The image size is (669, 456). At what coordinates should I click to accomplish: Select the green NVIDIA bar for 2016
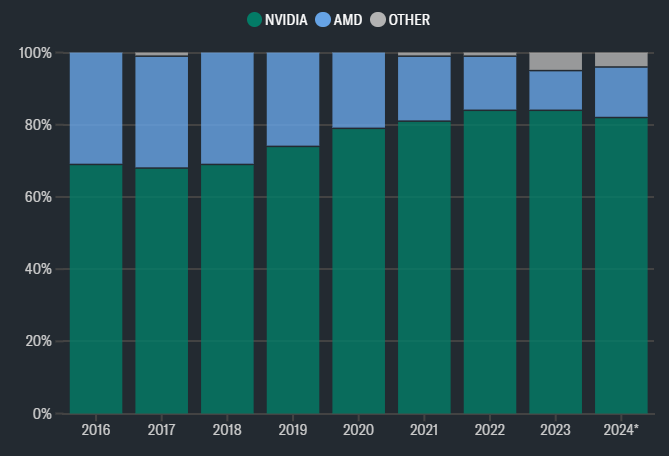(96, 288)
